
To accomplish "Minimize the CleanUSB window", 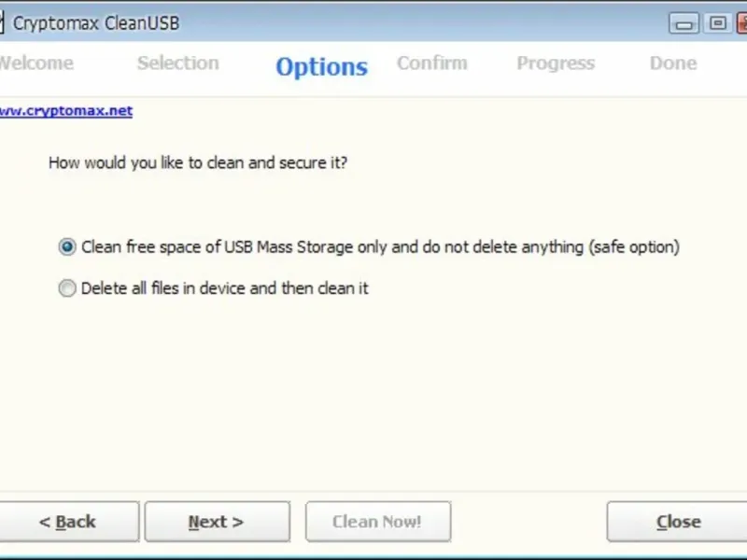I will point(684,23).
